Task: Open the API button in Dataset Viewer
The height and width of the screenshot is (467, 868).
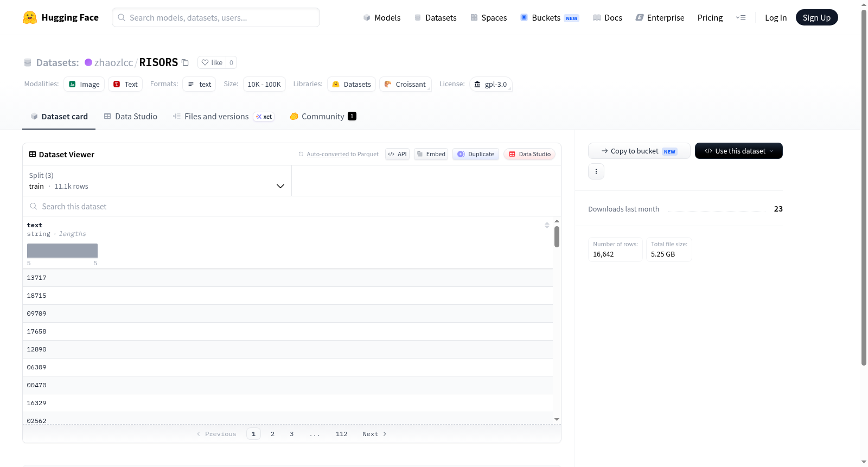Action: pyautogui.click(x=397, y=154)
